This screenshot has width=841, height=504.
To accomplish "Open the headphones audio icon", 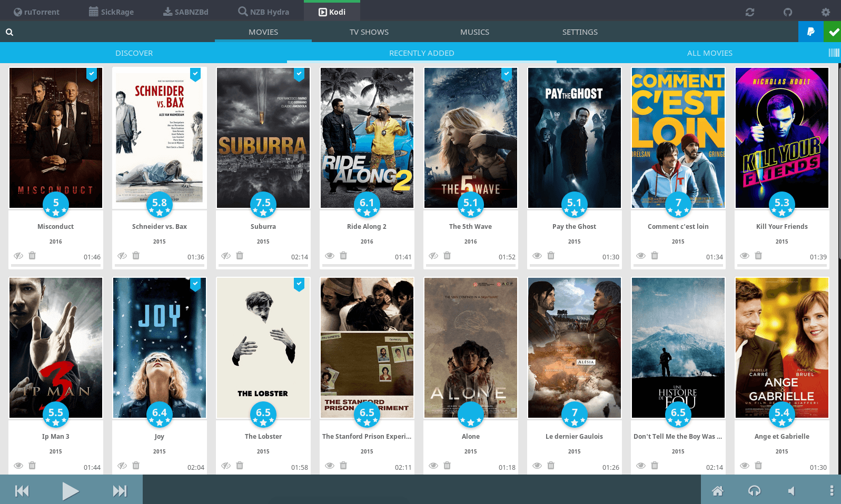I will (x=754, y=491).
